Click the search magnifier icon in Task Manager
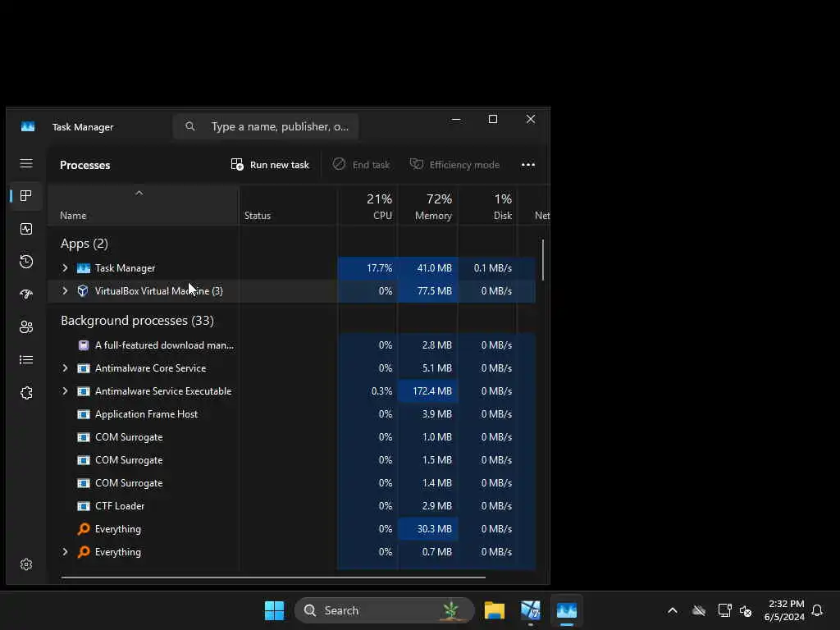Viewport: 840px width, 630px height. coord(190,126)
